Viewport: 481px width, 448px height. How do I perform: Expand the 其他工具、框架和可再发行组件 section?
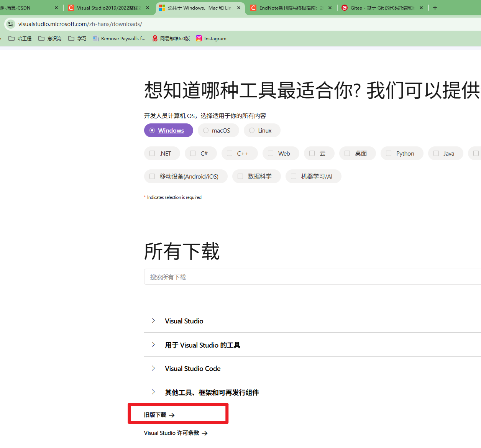click(x=312, y=392)
